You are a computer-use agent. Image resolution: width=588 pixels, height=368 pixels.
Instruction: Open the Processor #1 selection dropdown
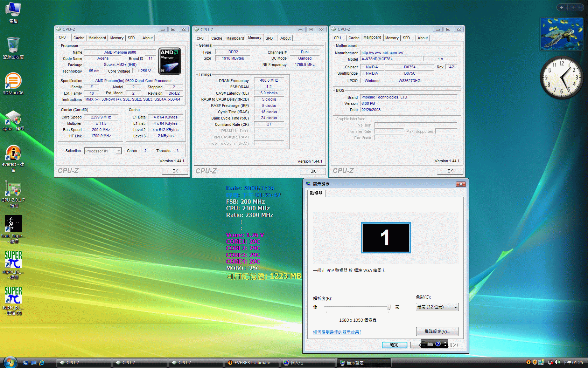click(103, 151)
